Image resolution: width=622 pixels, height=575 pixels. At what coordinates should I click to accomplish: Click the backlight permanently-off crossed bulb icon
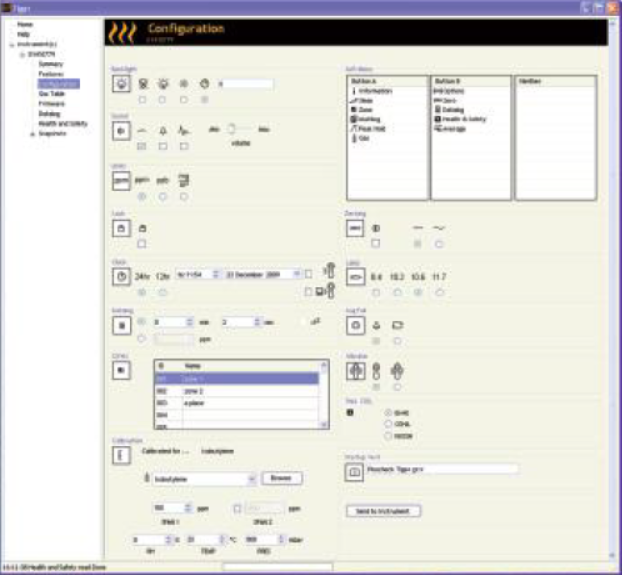coord(143,84)
